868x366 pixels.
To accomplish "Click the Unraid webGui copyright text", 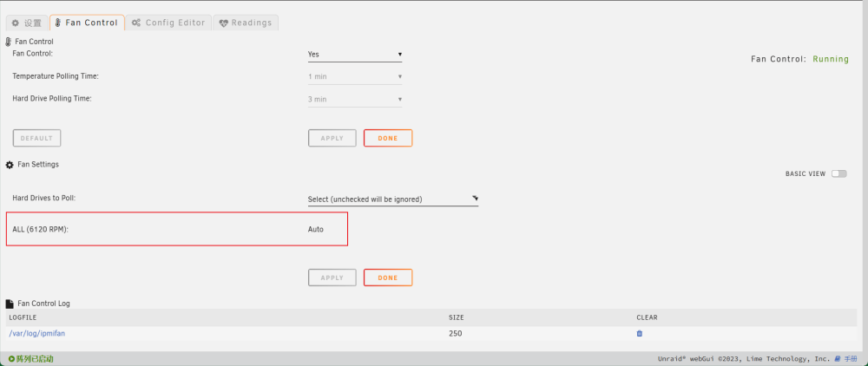I will 744,358.
